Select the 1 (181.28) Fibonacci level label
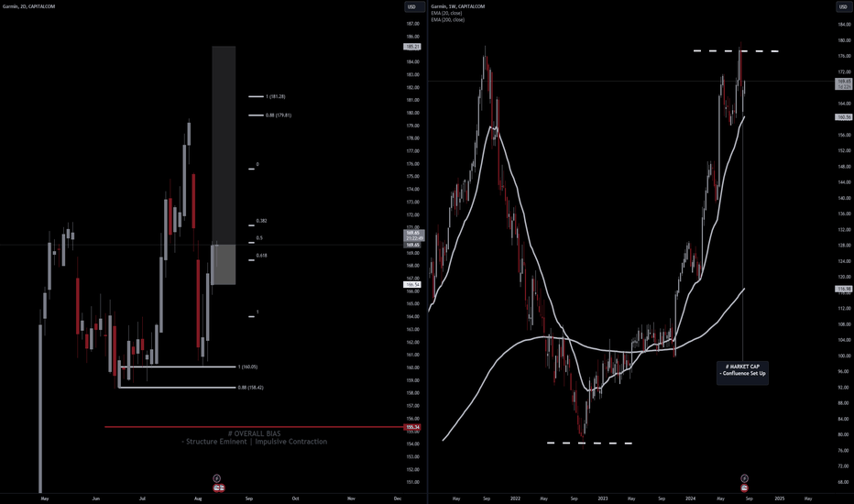This screenshot has height=504, width=854. 275,96
